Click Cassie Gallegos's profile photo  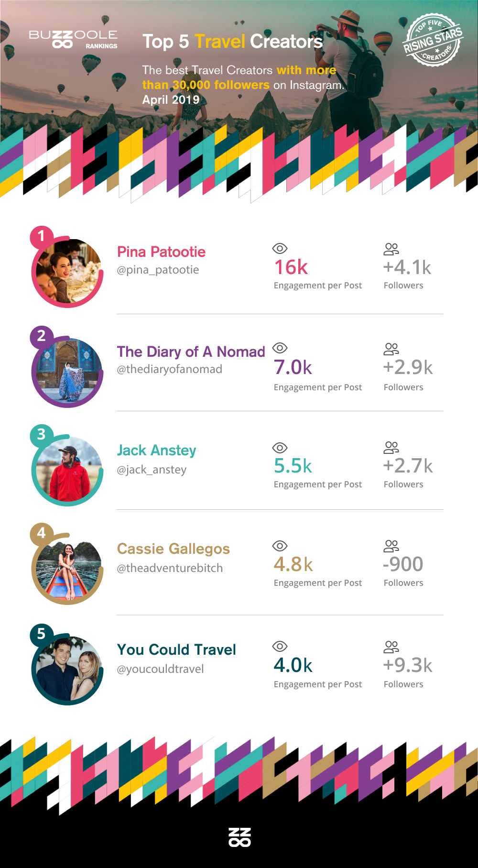pyautogui.click(x=68, y=570)
